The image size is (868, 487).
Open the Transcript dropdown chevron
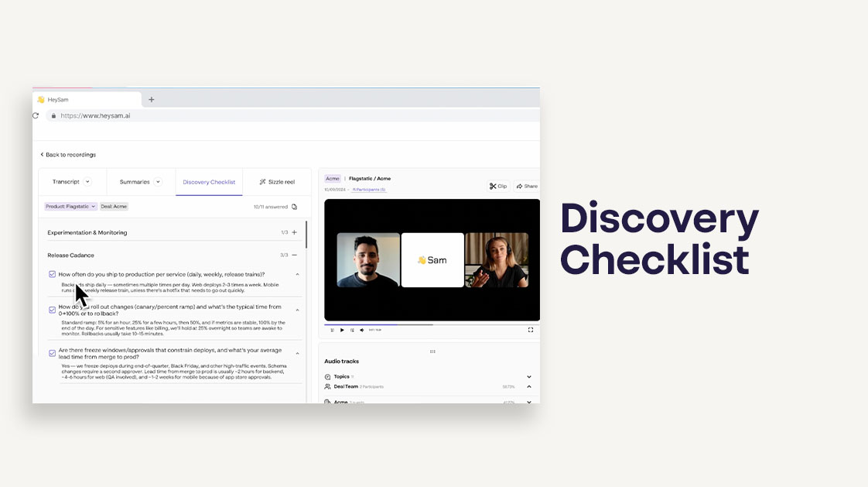87,182
